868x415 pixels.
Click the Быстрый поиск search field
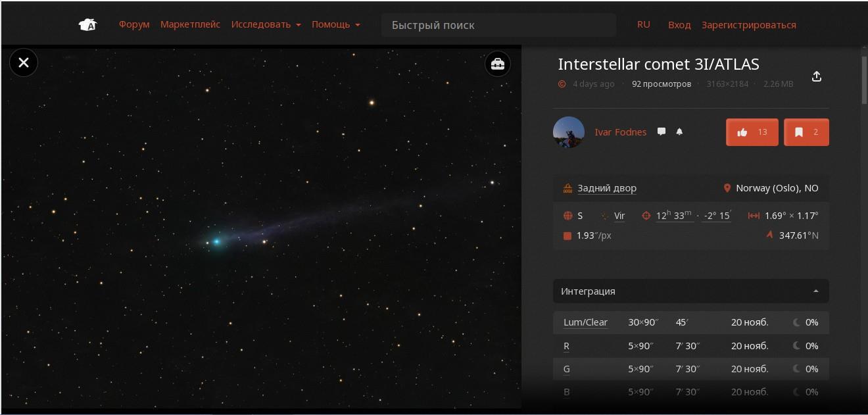498,25
